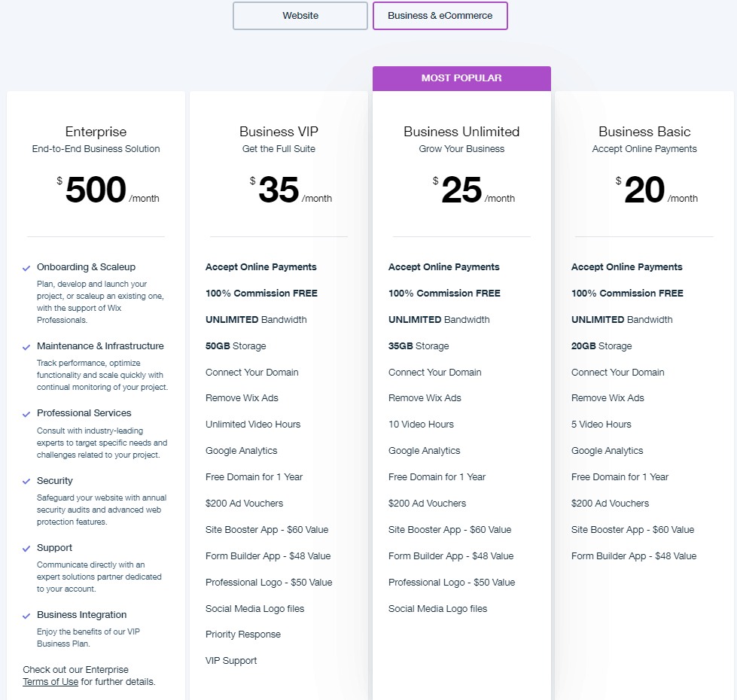Click the checkmark beside Support
This screenshot has height=700, width=737.
click(x=26, y=549)
